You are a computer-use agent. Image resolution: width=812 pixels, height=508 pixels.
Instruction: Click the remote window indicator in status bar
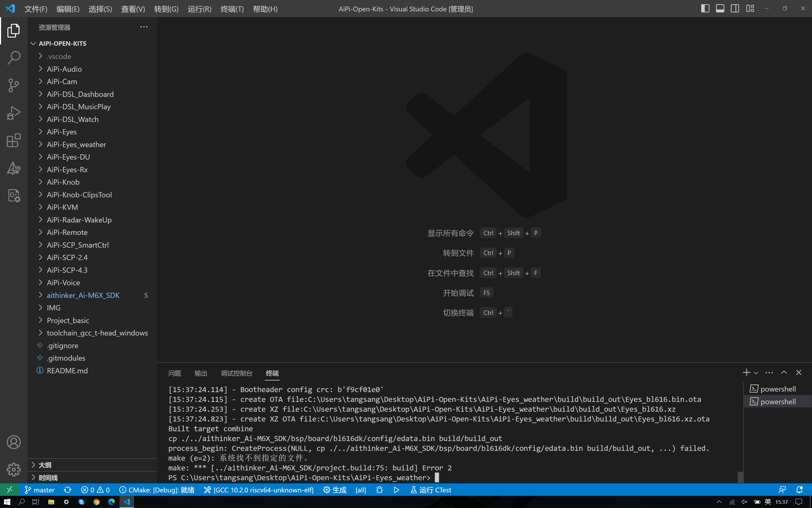[x=10, y=490]
